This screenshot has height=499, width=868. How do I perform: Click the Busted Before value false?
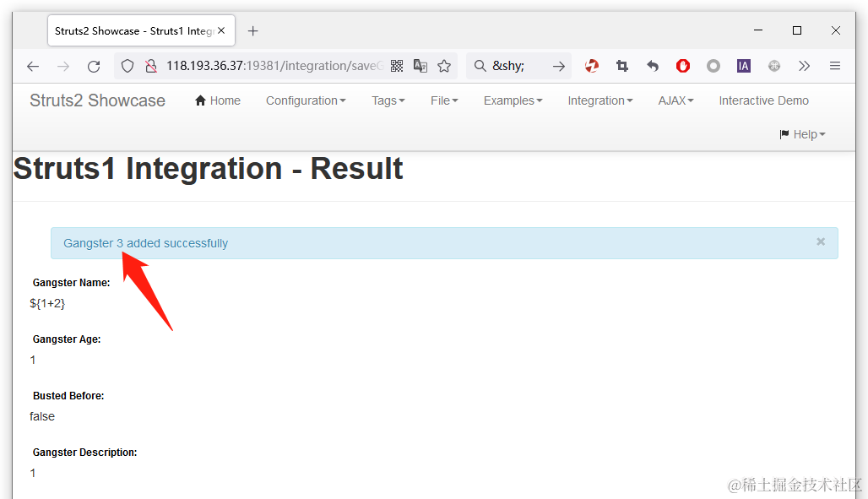42,416
